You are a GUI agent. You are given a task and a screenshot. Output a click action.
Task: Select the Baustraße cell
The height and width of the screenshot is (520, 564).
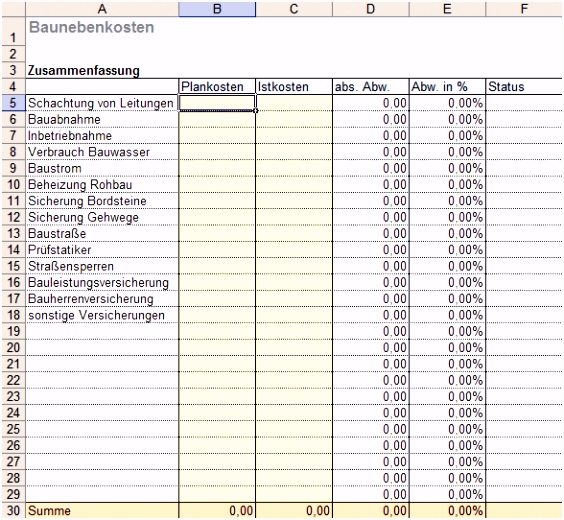[102, 233]
